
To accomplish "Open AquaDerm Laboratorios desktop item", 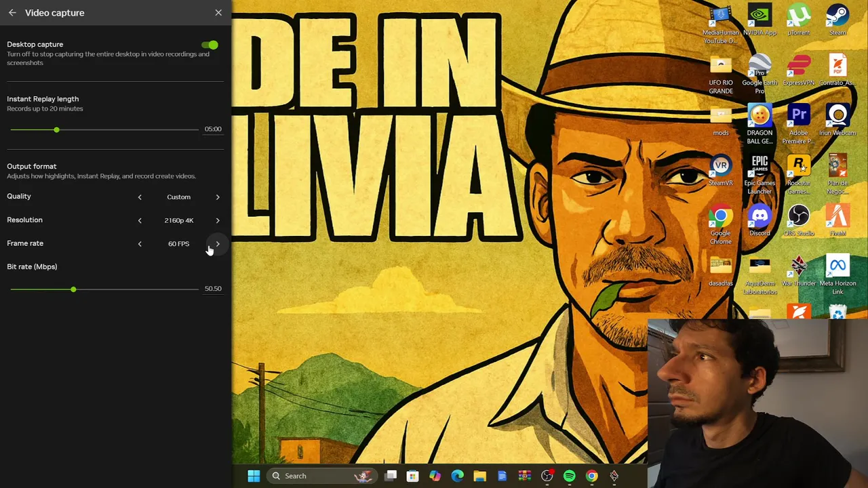I will [x=759, y=276].
